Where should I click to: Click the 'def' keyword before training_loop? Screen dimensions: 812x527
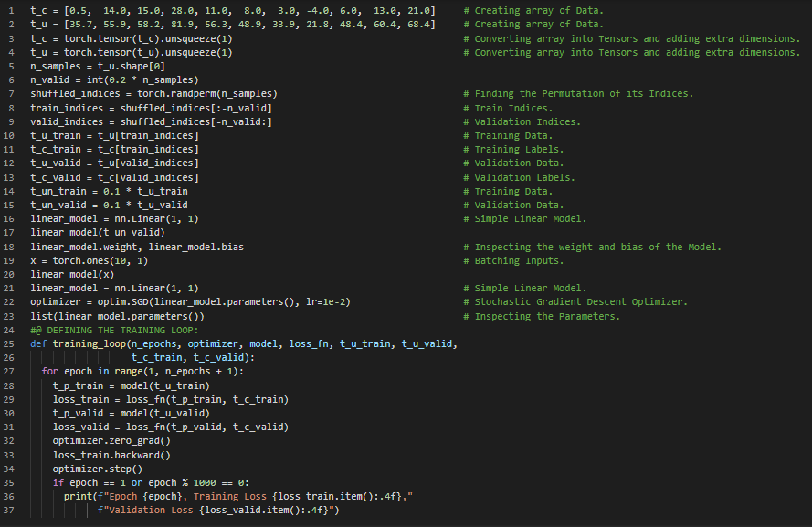[x=38, y=343]
